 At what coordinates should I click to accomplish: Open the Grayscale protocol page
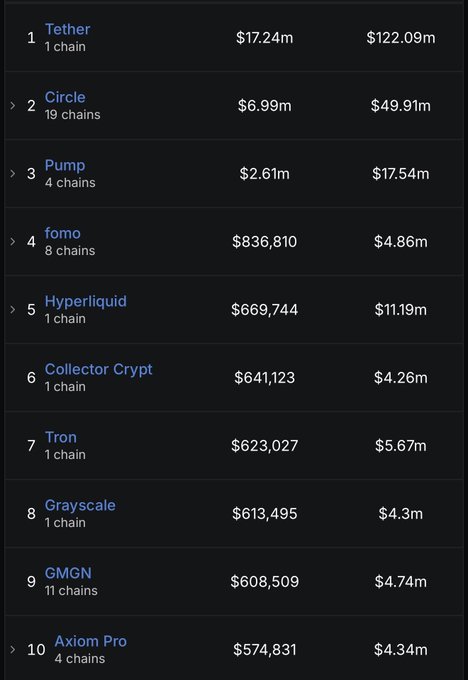click(x=80, y=505)
